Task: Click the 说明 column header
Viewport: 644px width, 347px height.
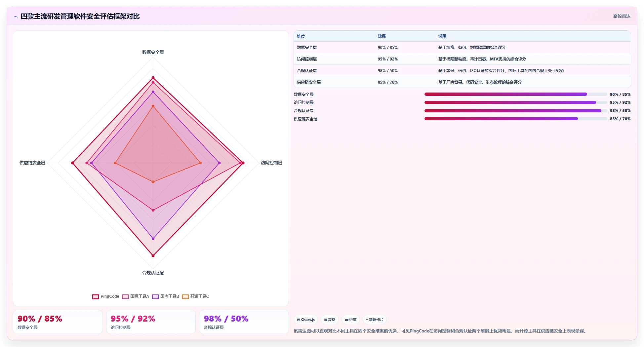Action: 442,36
